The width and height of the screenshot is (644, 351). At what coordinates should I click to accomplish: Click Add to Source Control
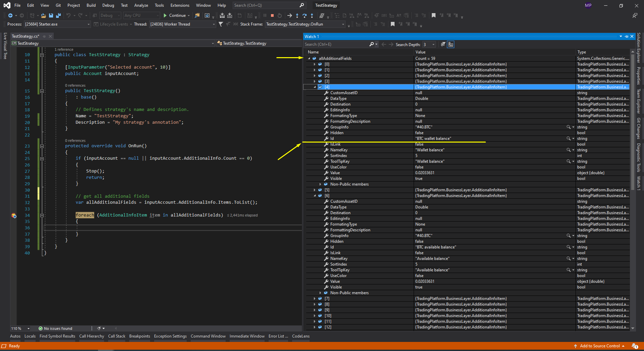click(600, 346)
